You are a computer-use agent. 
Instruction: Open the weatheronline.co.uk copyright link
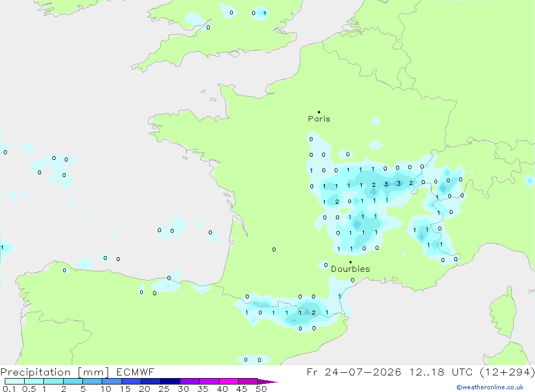(x=490, y=387)
